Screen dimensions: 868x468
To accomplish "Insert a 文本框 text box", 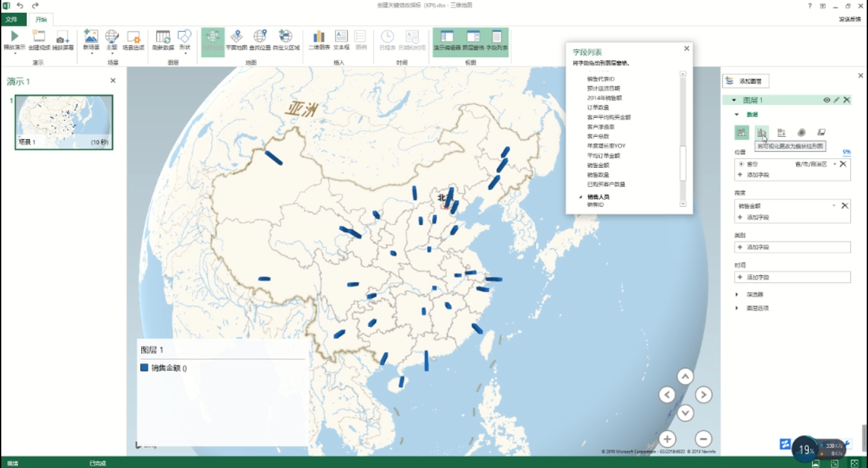I will pyautogui.click(x=341, y=39).
